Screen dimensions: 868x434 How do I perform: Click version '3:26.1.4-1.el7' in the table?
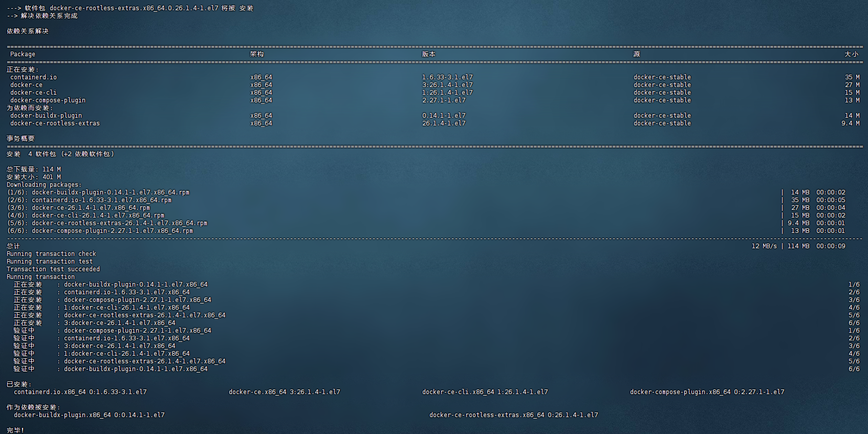[447, 85]
